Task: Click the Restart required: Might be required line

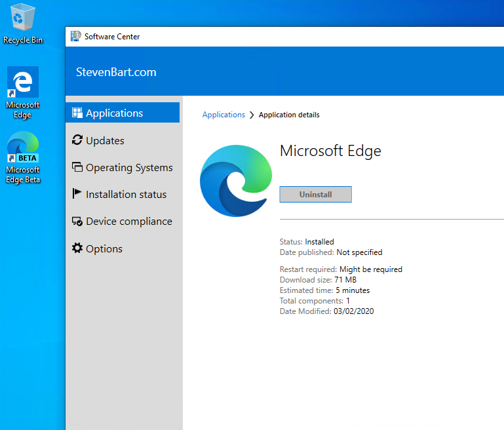Action: tap(341, 269)
